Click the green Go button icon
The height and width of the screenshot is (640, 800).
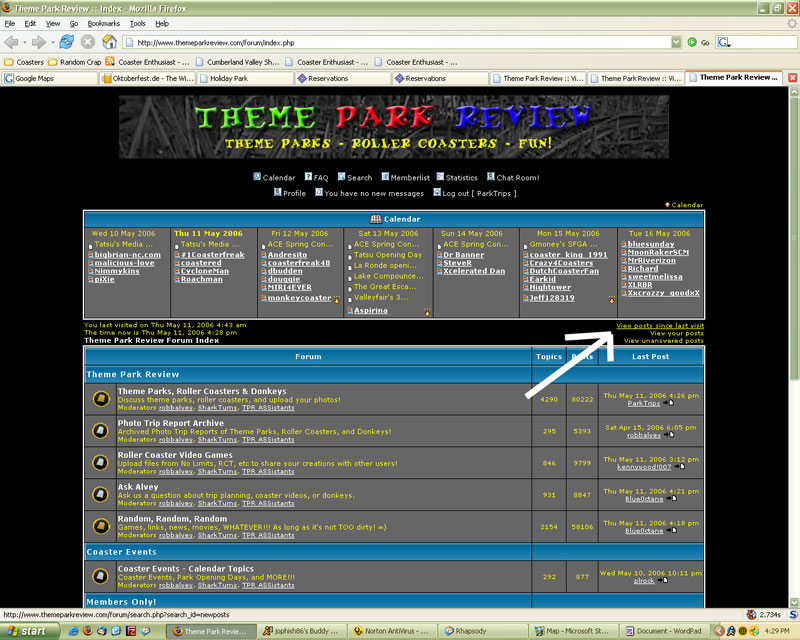point(692,42)
